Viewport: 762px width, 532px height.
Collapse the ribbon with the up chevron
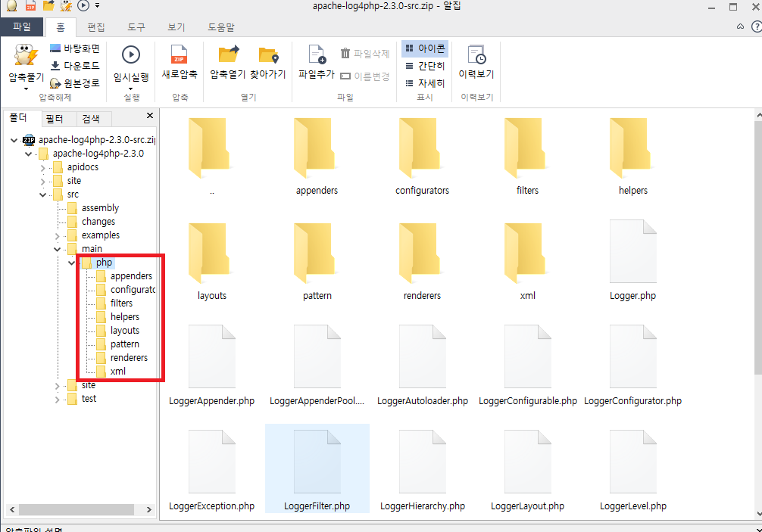pyautogui.click(x=740, y=26)
